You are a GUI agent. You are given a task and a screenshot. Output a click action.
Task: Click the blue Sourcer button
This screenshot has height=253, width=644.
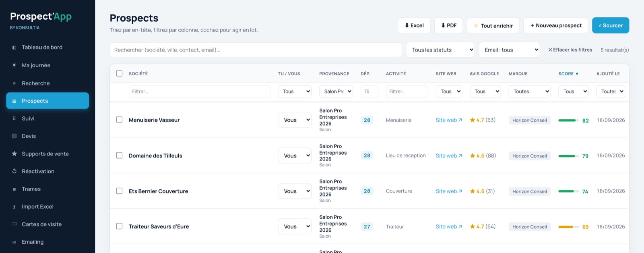[611, 25]
